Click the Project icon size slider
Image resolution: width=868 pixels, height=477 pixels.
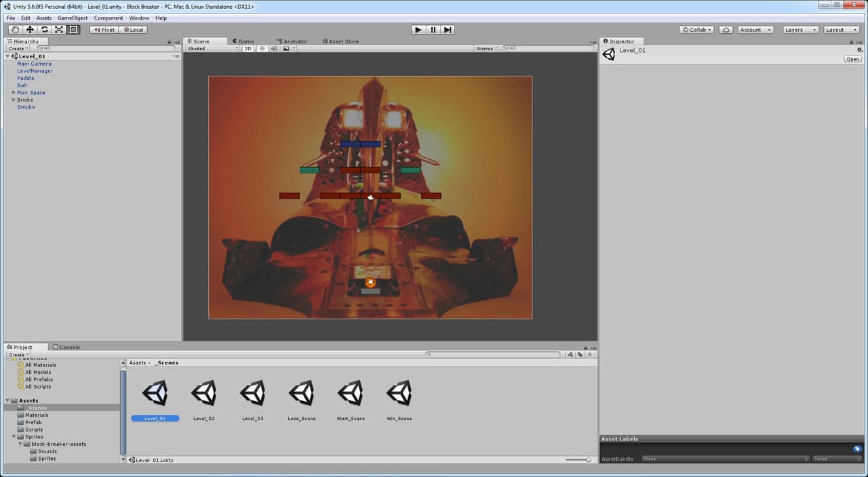[578, 459]
